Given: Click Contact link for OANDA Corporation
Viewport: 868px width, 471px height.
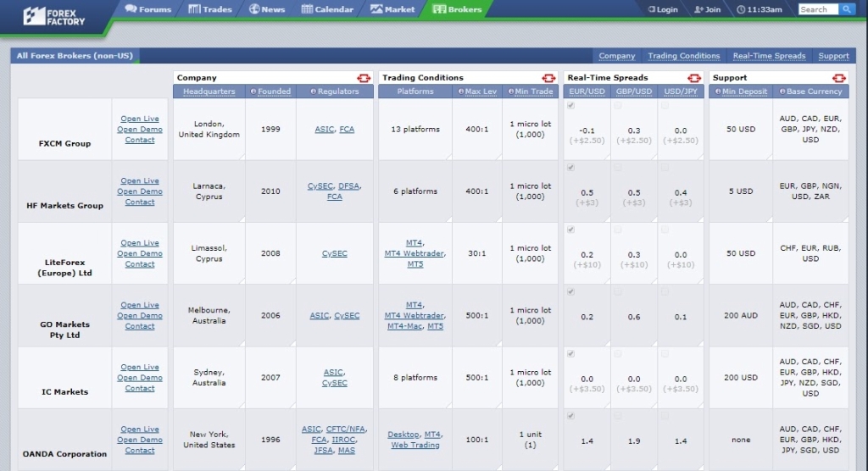Looking at the screenshot, I should pos(140,451).
